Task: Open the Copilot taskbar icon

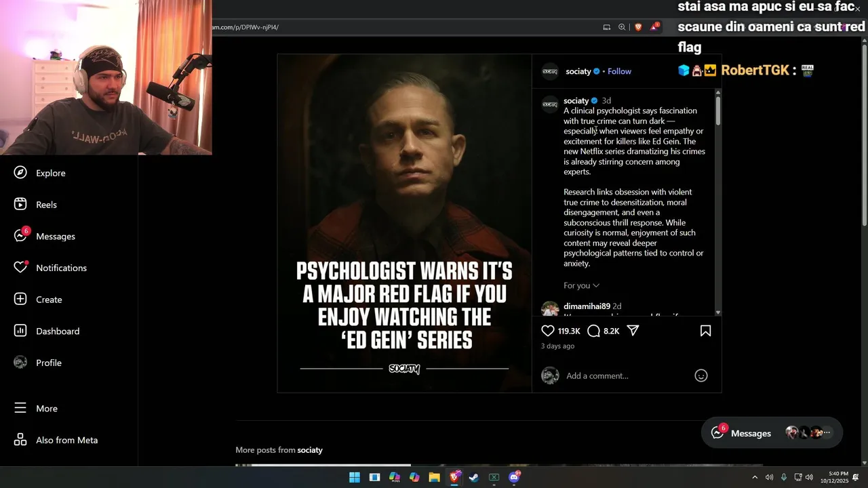Action: 414,477
